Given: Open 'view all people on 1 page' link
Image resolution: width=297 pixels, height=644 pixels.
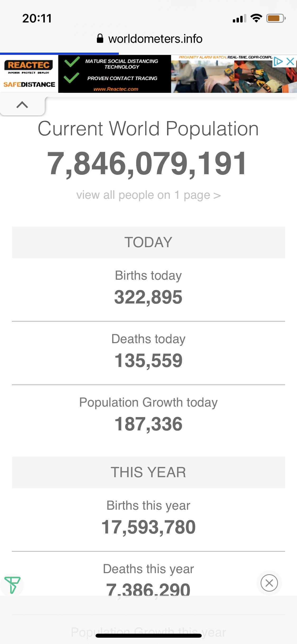Looking at the screenshot, I should coord(148,195).
